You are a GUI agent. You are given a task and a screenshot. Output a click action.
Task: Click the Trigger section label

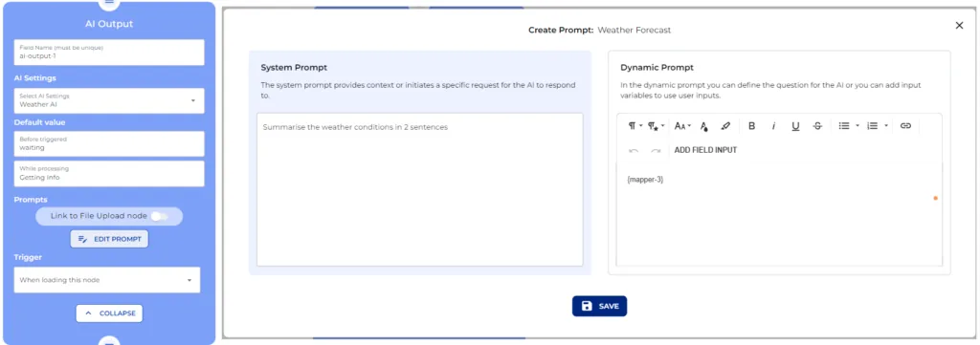[x=28, y=257]
